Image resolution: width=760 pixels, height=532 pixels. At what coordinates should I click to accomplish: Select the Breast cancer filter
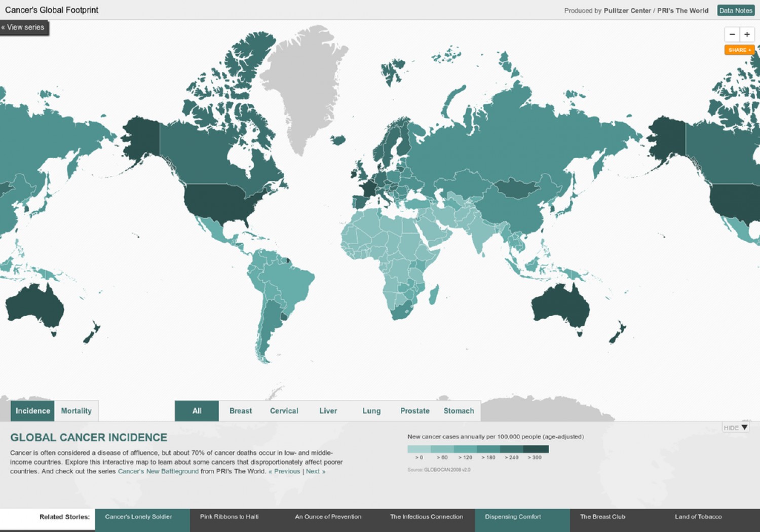[241, 411]
